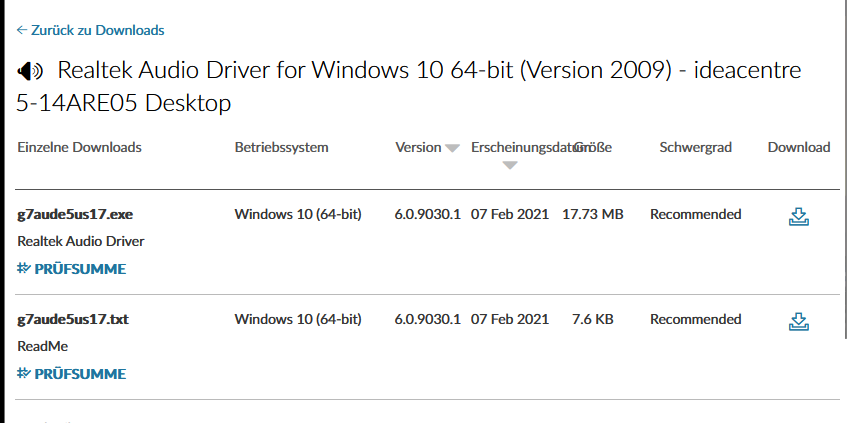Download the g7aude5us17.txt ReadMe via its icon
Image resolution: width=849 pixels, height=423 pixels.
pyautogui.click(x=798, y=321)
